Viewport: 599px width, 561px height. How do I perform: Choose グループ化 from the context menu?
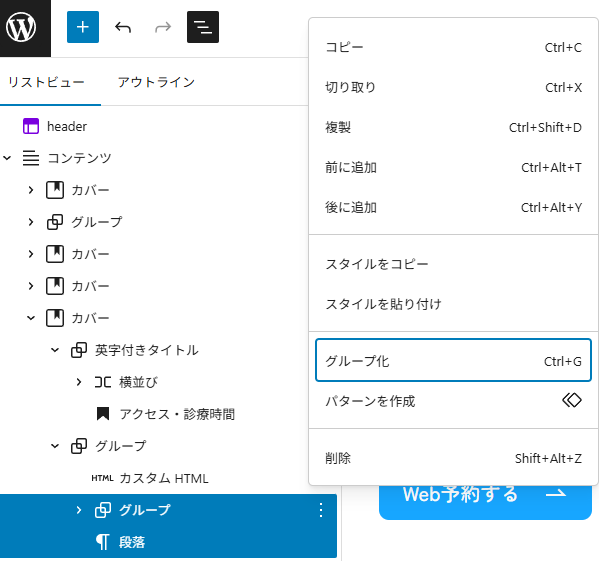pos(453,361)
